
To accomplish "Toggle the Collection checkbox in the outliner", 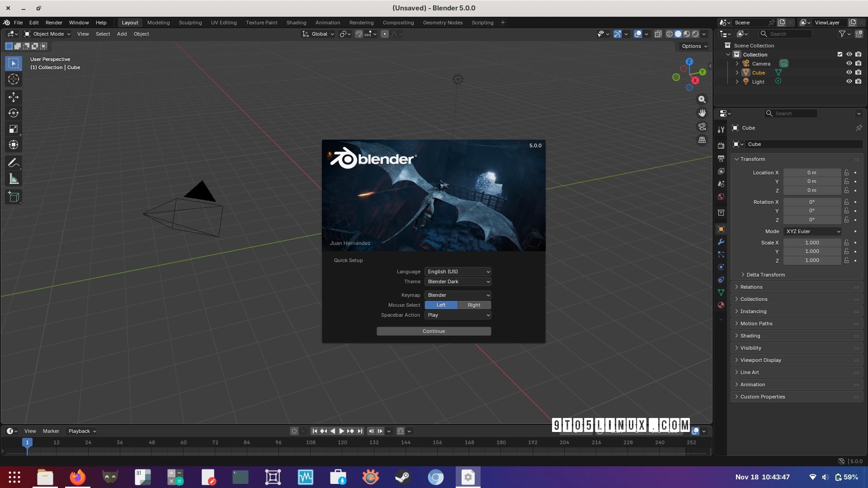I will click(840, 54).
